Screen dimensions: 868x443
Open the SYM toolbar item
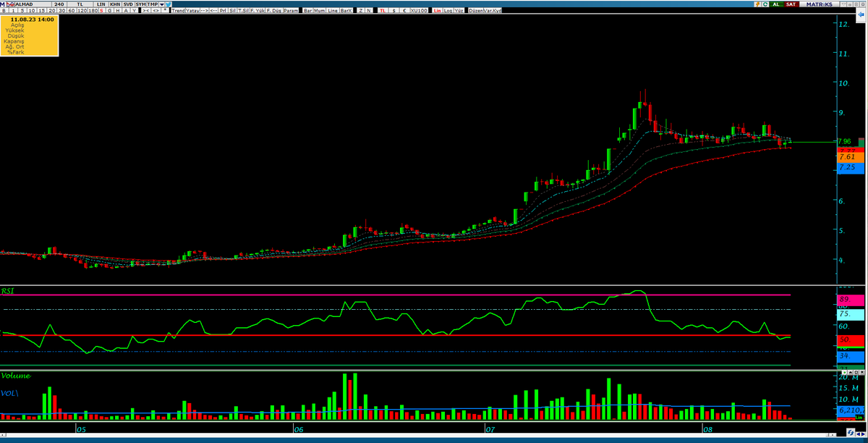click(x=140, y=4)
